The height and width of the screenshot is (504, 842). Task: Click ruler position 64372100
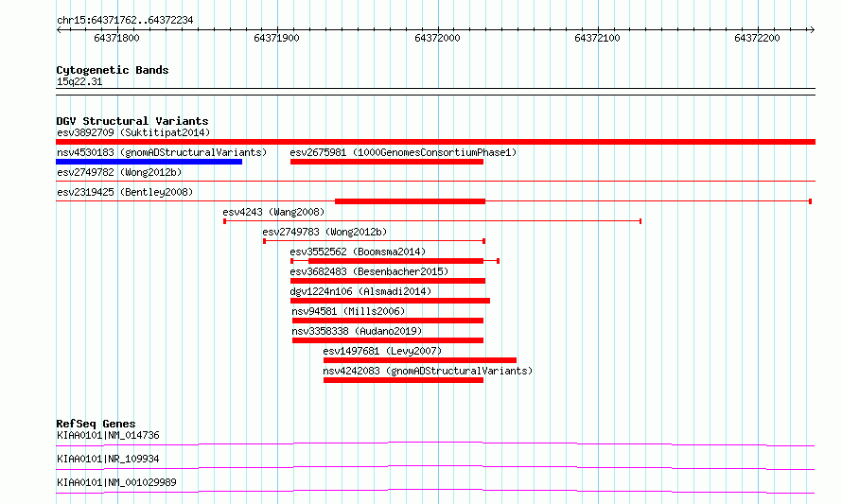pyautogui.click(x=597, y=38)
